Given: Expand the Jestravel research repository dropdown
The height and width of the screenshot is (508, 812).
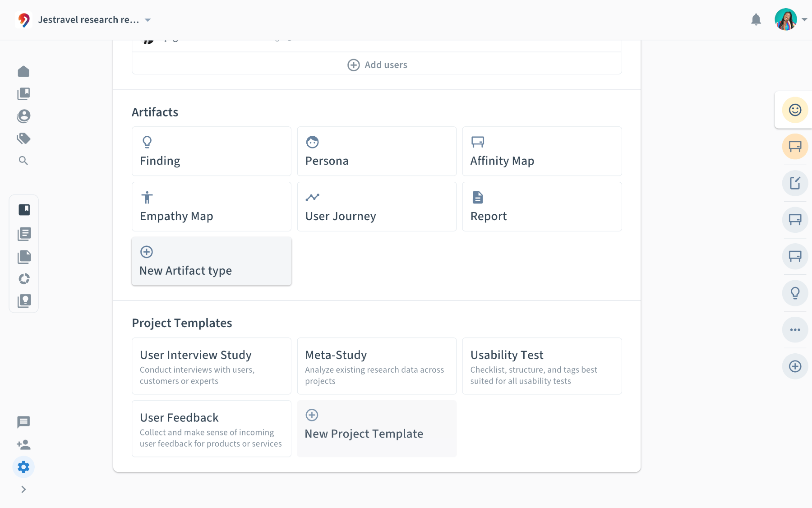Looking at the screenshot, I should coord(148,20).
